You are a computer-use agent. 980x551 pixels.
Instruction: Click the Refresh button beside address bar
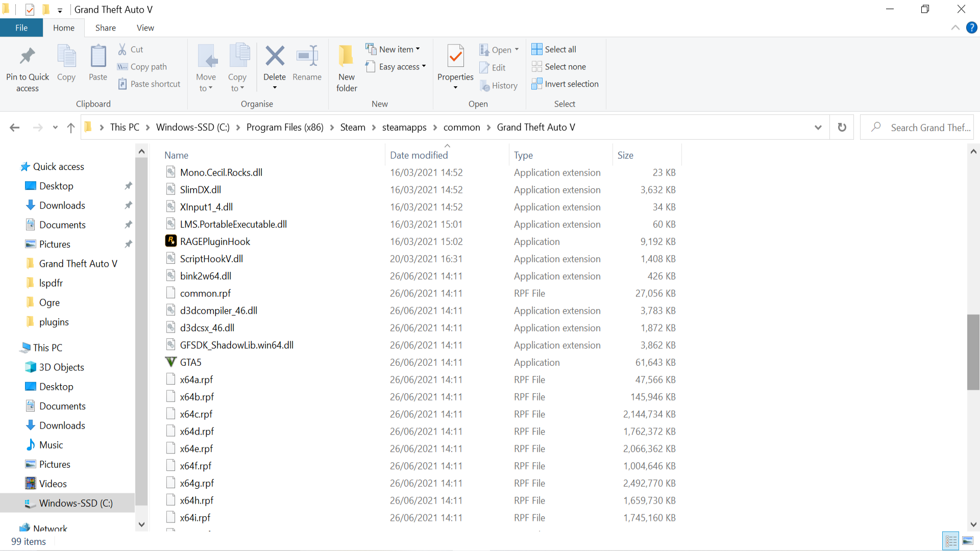click(x=842, y=128)
